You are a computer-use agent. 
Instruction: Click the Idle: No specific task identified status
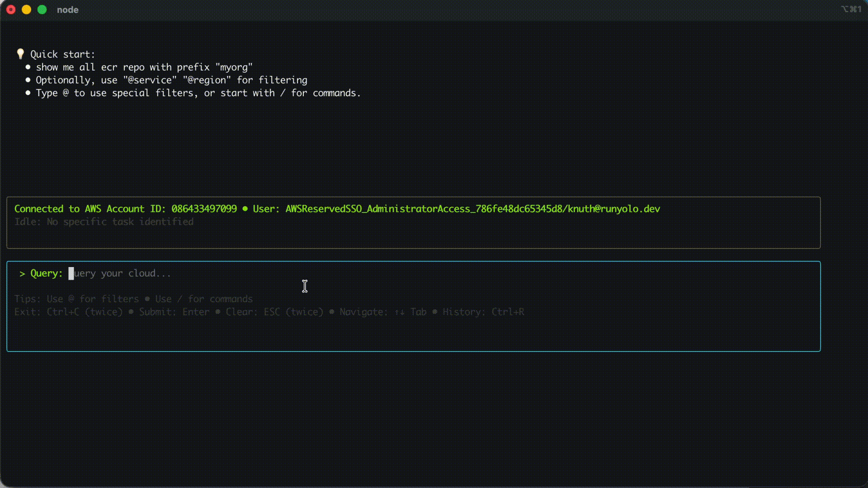(104, 221)
